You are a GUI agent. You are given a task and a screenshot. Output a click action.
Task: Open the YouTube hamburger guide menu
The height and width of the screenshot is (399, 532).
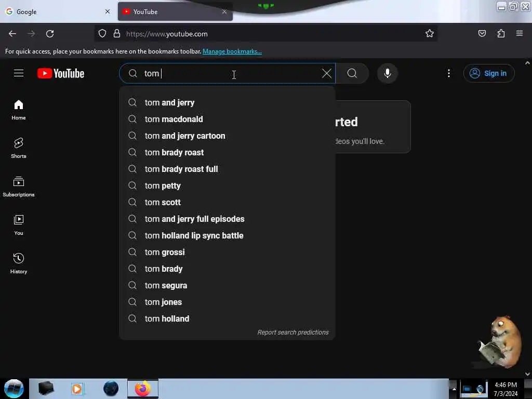19,73
